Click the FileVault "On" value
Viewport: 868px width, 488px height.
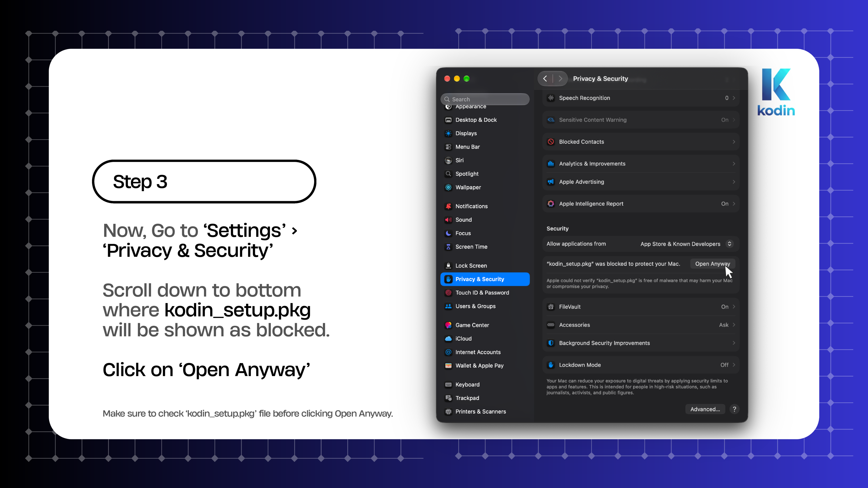(x=725, y=307)
